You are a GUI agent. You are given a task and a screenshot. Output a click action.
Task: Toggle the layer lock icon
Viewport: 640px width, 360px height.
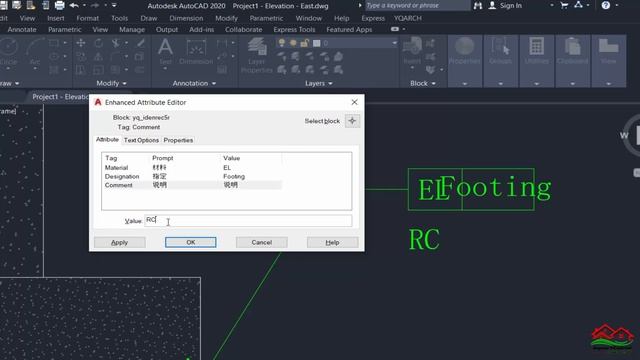(x=304, y=43)
